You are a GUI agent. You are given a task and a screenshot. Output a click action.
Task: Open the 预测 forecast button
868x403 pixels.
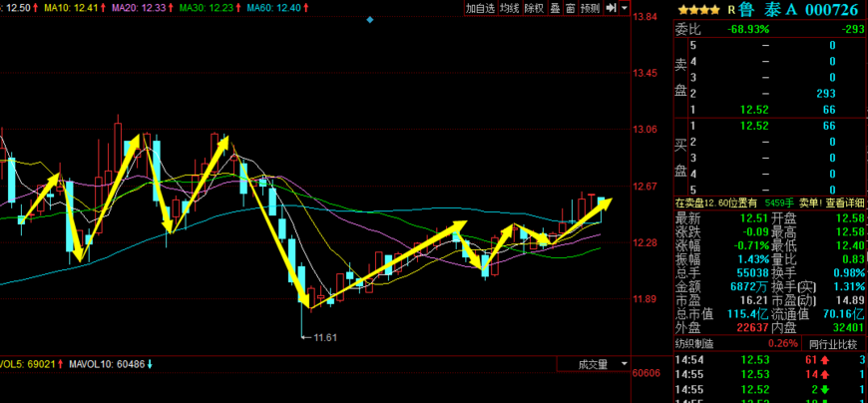coord(590,8)
